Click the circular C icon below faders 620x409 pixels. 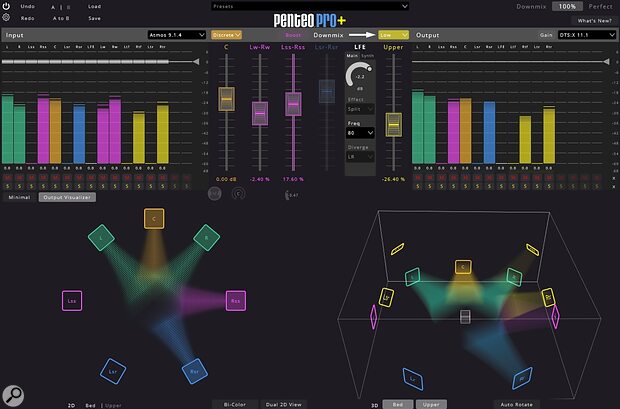[x=238, y=193]
